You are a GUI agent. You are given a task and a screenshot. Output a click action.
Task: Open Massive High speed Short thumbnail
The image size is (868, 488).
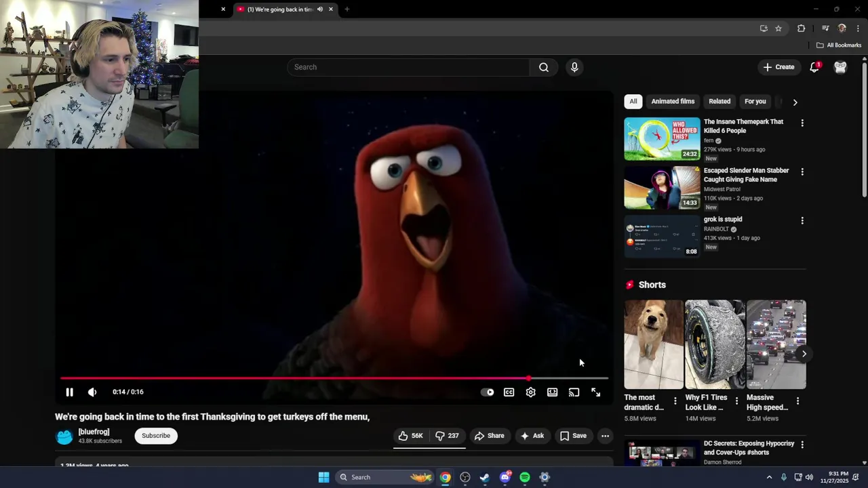point(776,344)
